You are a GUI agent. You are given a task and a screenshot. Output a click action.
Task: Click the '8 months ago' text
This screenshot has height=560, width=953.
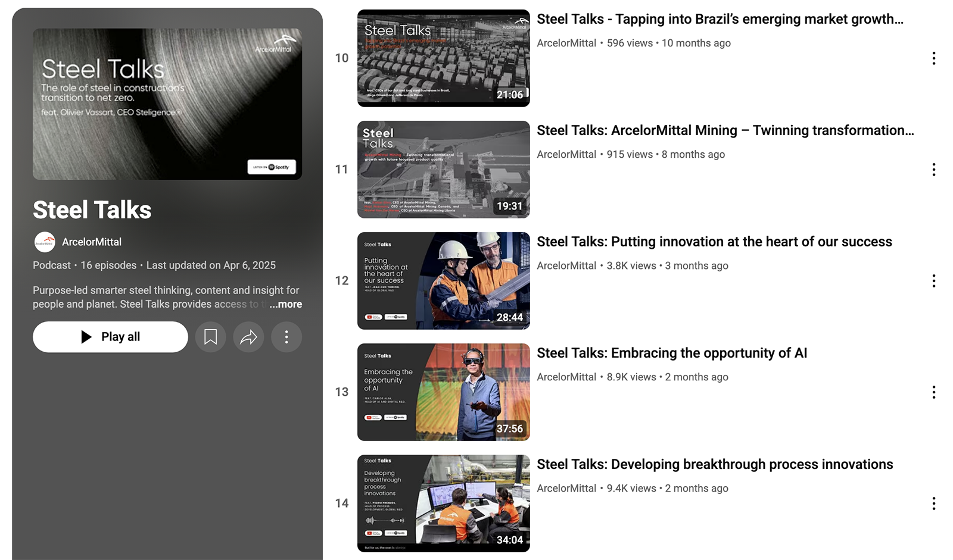click(x=693, y=154)
